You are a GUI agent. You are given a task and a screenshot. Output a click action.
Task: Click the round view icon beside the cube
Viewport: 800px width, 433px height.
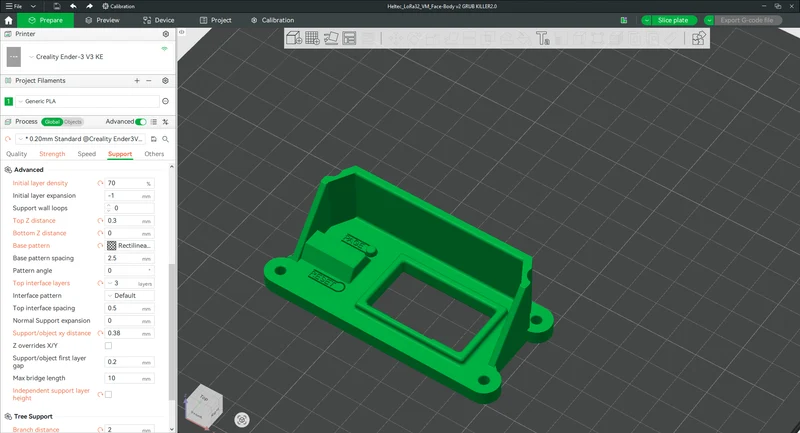tap(242, 420)
